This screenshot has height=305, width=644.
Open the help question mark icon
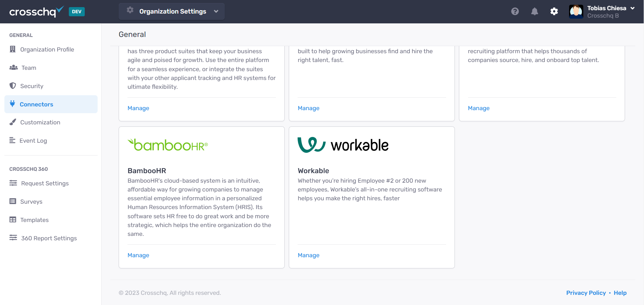click(515, 12)
